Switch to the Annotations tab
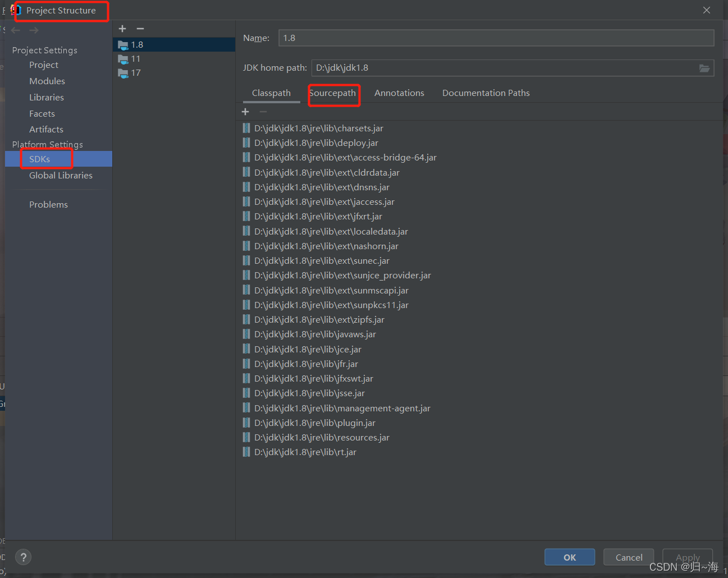This screenshot has height=578, width=728. coord(399,93)
